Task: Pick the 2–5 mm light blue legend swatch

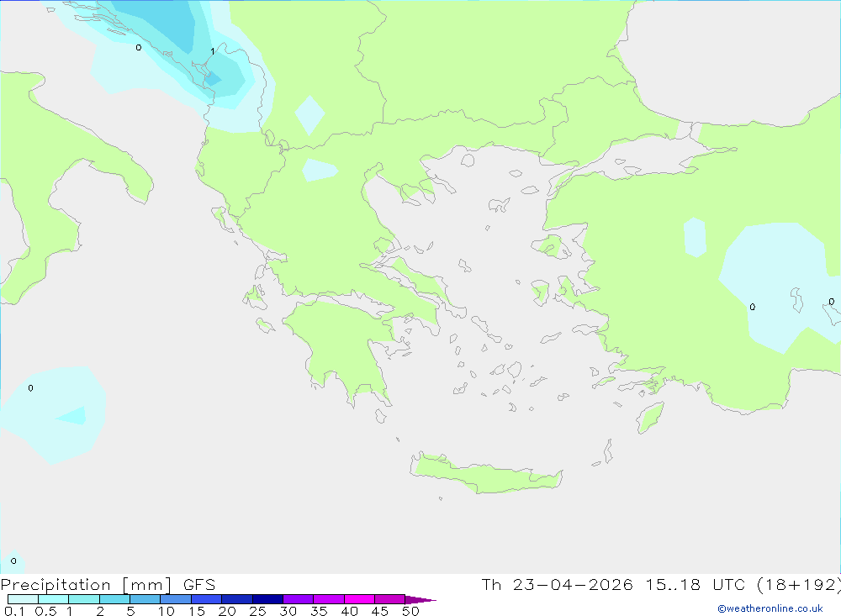Action: 114,599
